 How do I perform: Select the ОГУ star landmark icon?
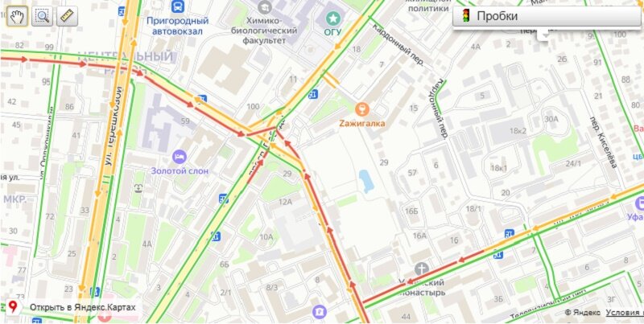click(332, 18)
